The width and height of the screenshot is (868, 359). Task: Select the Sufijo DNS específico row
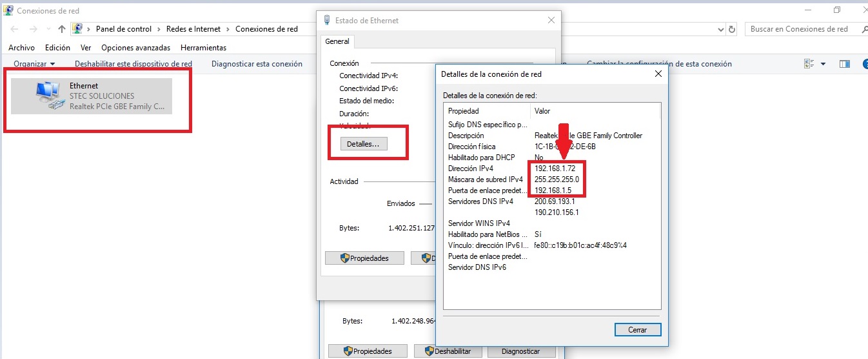(x=552, y=125)
